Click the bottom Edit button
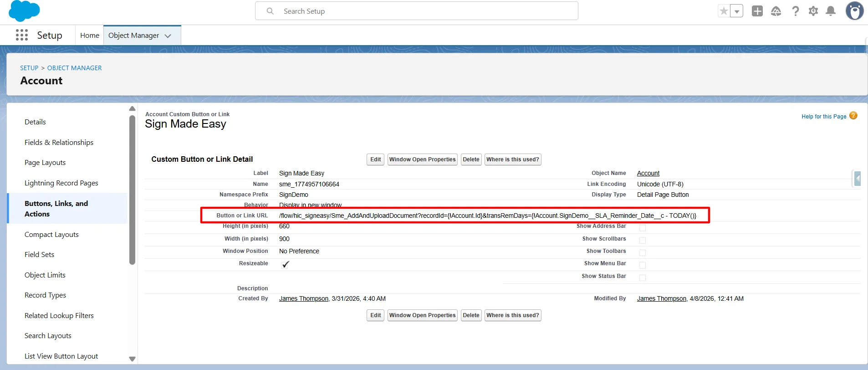The height and width of the screenshot is (370, 868). click(376, 315)
